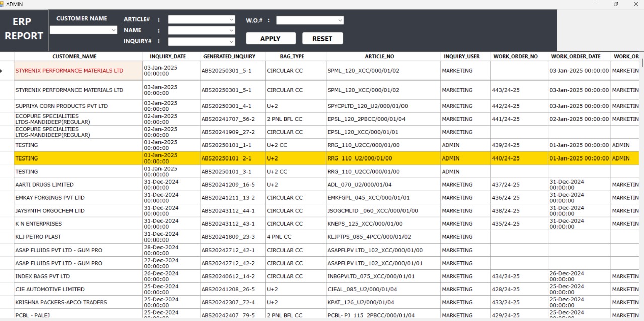Click work order 433/24-25
644x321 pixels.
tap(519, 302)
